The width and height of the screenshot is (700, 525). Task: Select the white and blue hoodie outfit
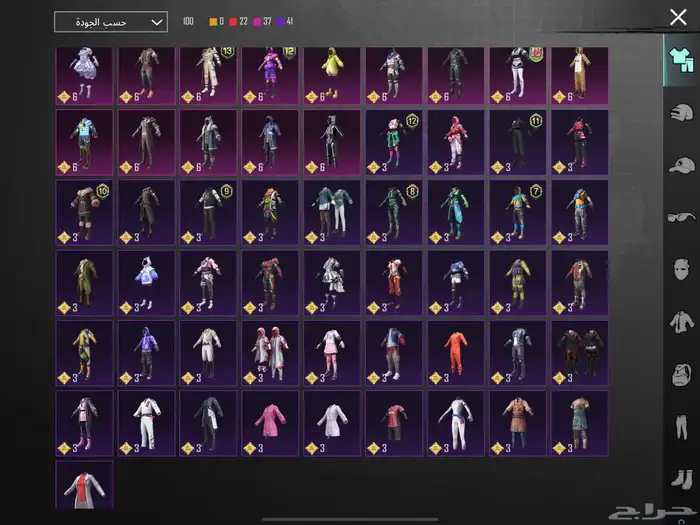146,283
